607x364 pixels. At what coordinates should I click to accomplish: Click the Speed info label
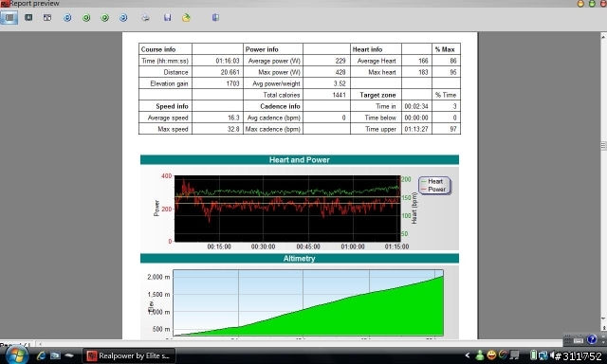coord(172,106)
